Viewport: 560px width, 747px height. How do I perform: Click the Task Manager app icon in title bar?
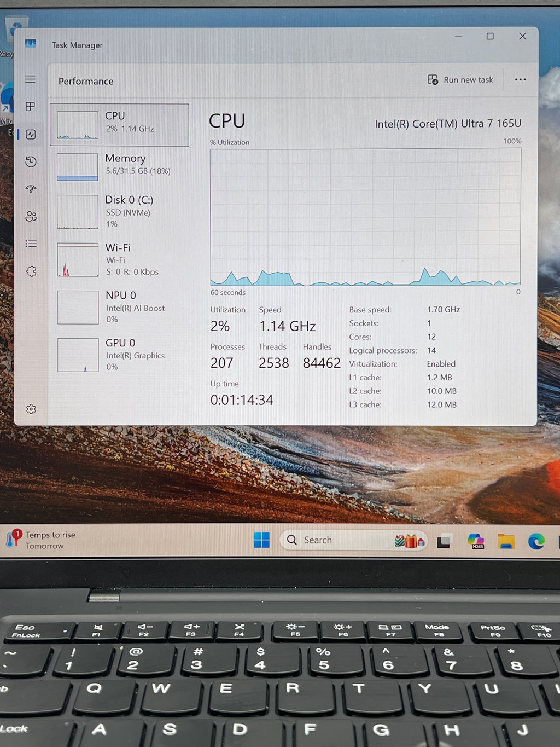(31, 44)
